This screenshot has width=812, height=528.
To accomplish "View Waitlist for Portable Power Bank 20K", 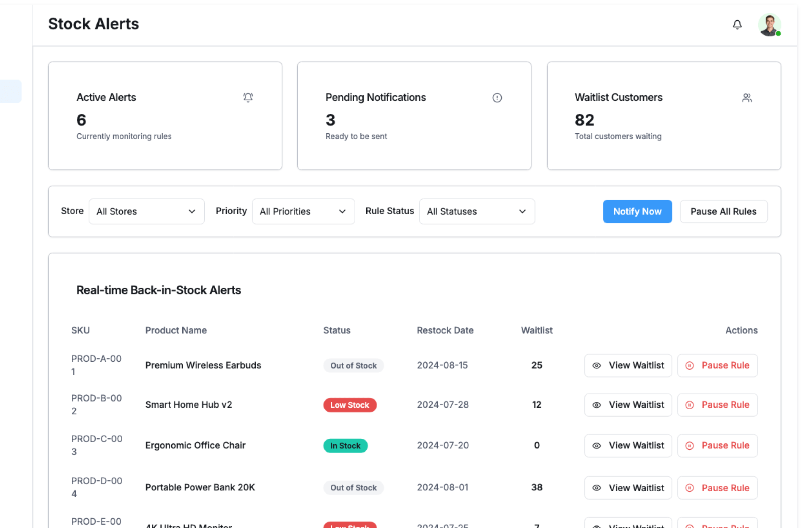I will [x=628, y=488].
